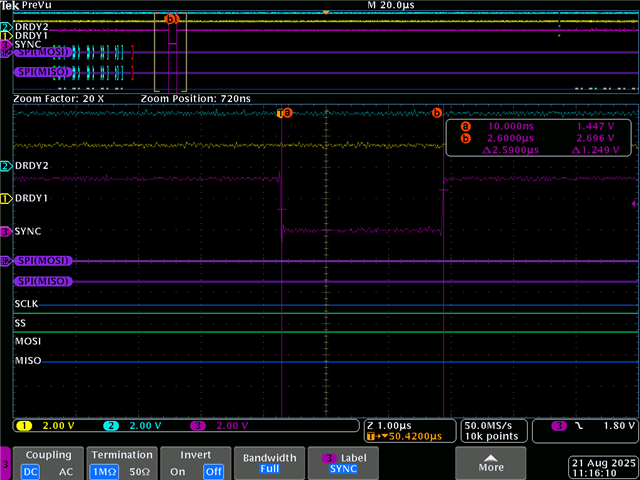Click the cursor b marker in zoom window
The width and height of the screenshot is (640, 480).
tap(437, 113)
